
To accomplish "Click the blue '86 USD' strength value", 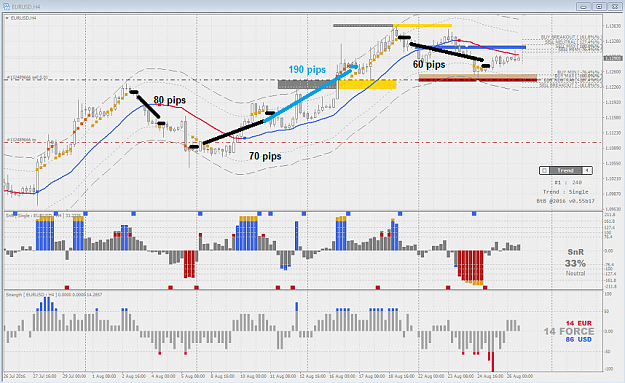I will 579,340.
